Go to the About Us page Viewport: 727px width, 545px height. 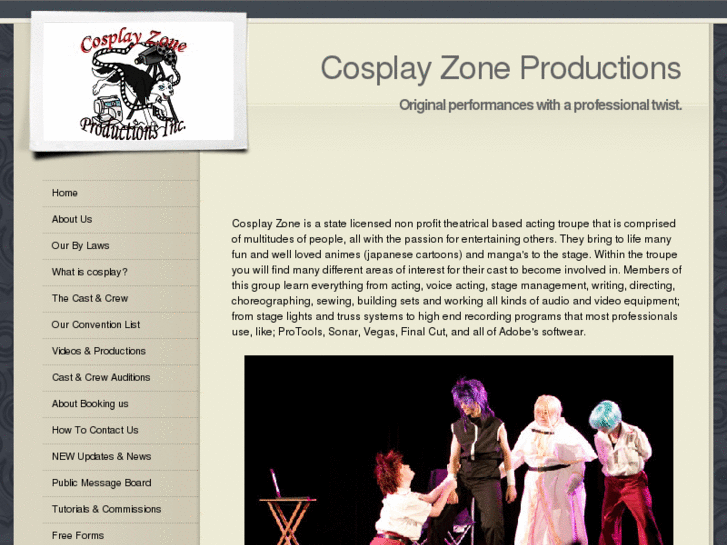(72, 219)
